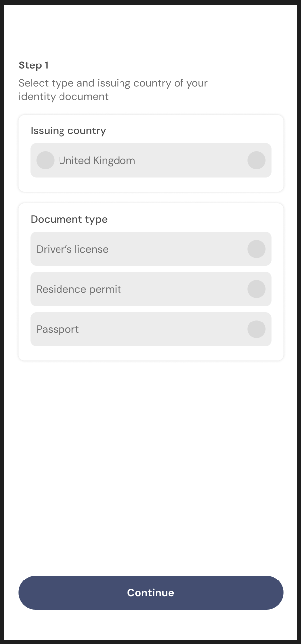Select the Residence permit radio circle
The image size is (301, 644).
[x=256, y=289]
